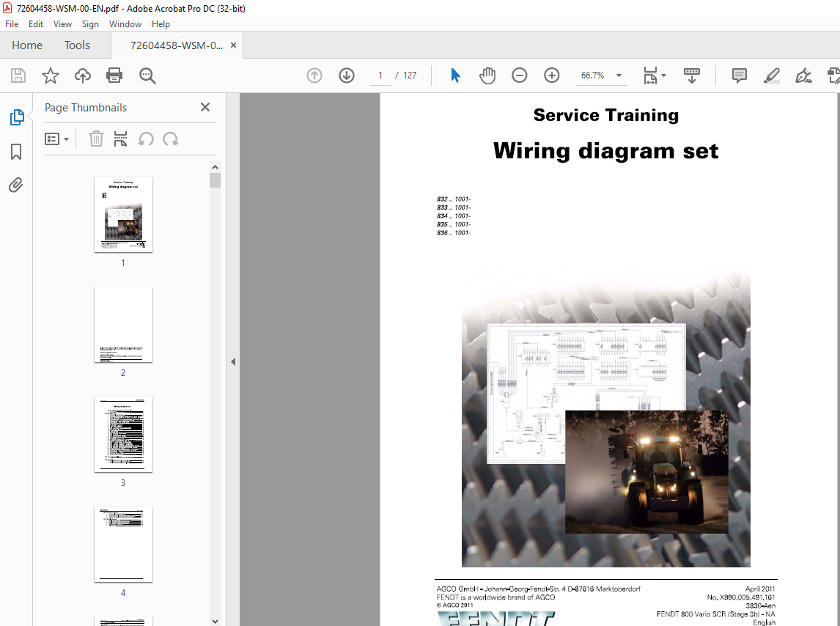
Task: Click the '836 .. 1001-' model line
Action: point(454,233)
